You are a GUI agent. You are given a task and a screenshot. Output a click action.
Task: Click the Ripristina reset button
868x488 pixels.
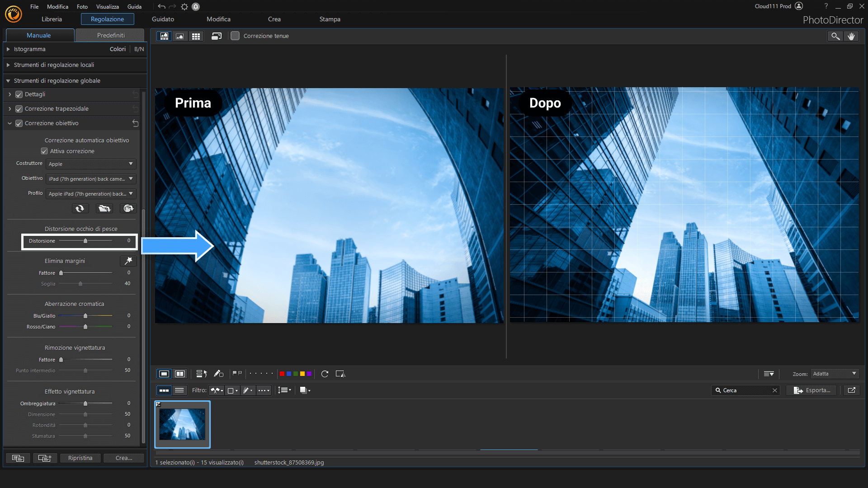81,458
